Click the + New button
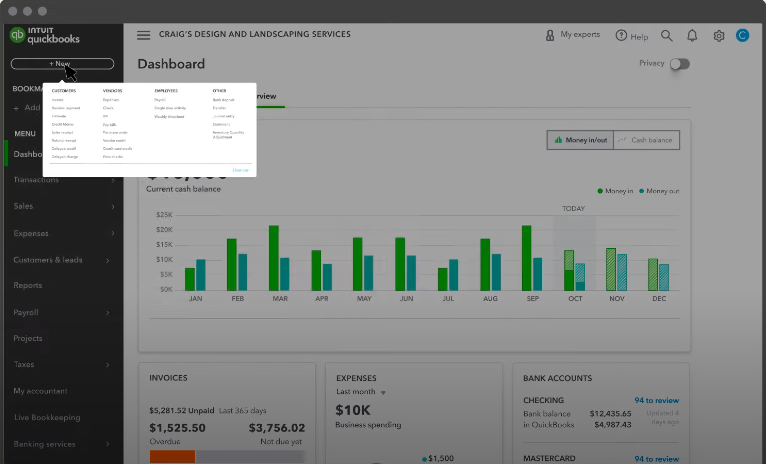766x464 pixels. pyautogui.click(x=61, y=64)
